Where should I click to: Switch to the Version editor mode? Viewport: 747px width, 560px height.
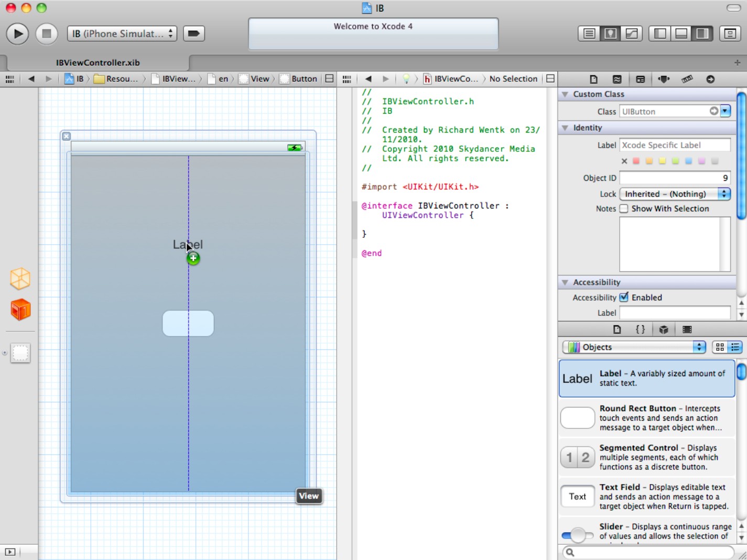tap(632, 34)
